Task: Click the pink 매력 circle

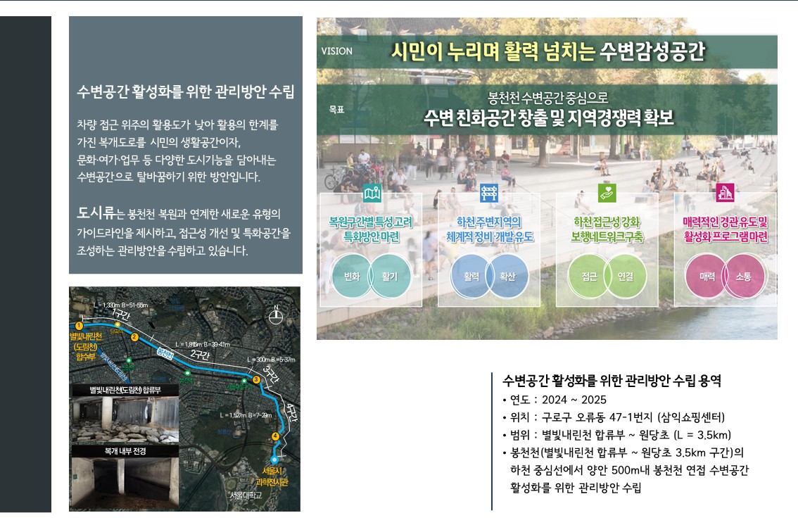Action: (707, 277)
